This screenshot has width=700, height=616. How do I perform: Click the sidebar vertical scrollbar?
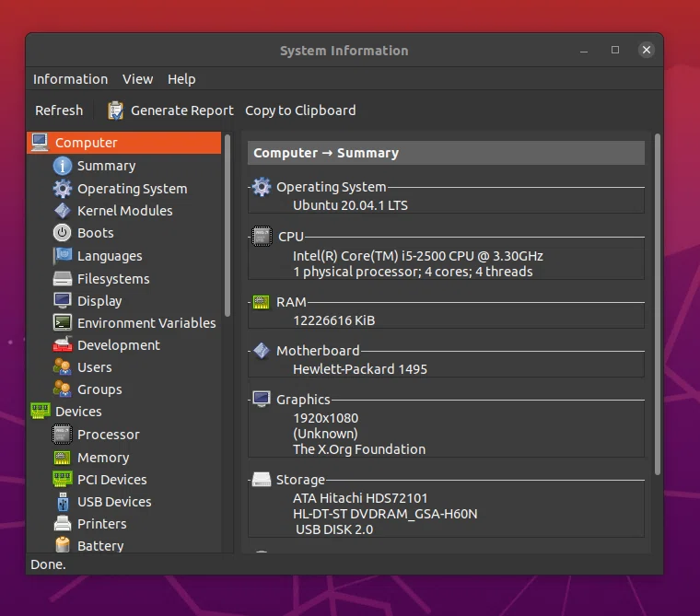(x=227, y=226)
